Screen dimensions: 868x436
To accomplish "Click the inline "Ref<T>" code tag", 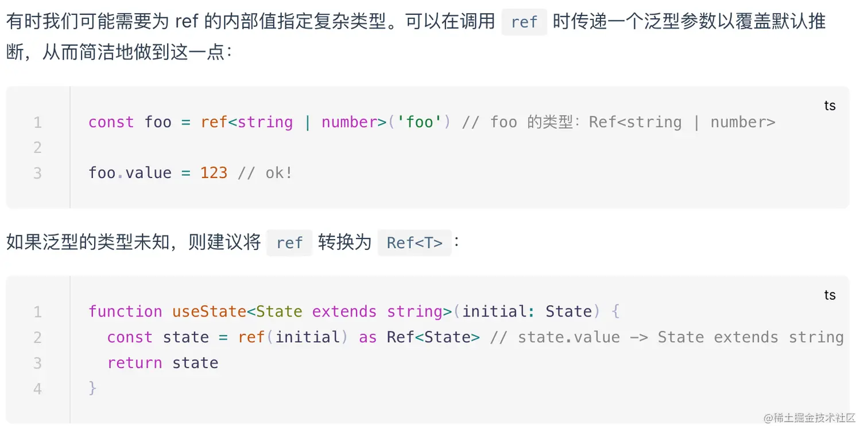I will pos(414,243).
